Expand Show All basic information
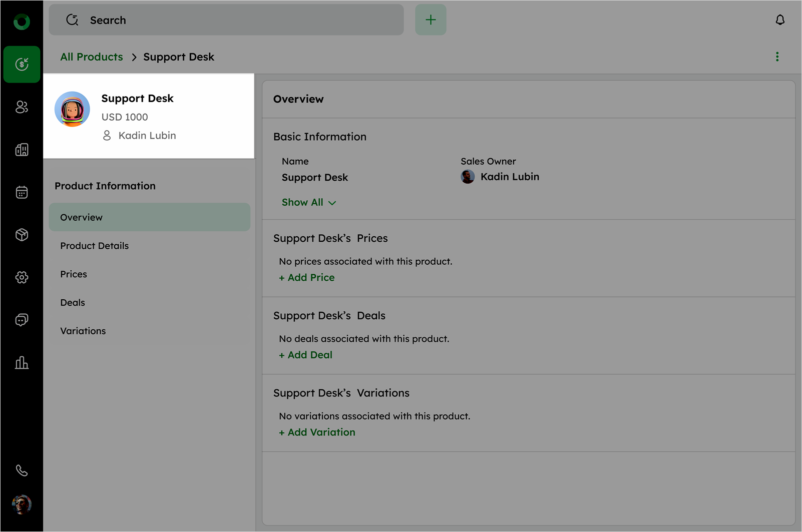The width and height of the screenshot is (802, 532). point(308,203)
